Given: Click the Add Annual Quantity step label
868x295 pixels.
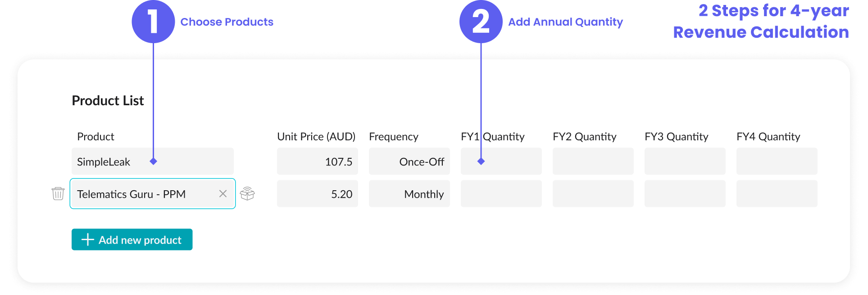Looking at the screenshot, I should tap(565, 22).
